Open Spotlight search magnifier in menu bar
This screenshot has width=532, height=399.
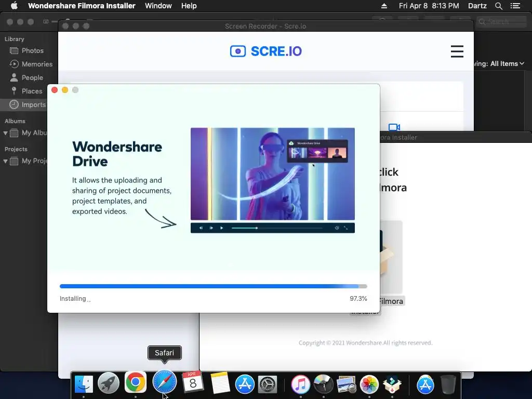[498, 6]
